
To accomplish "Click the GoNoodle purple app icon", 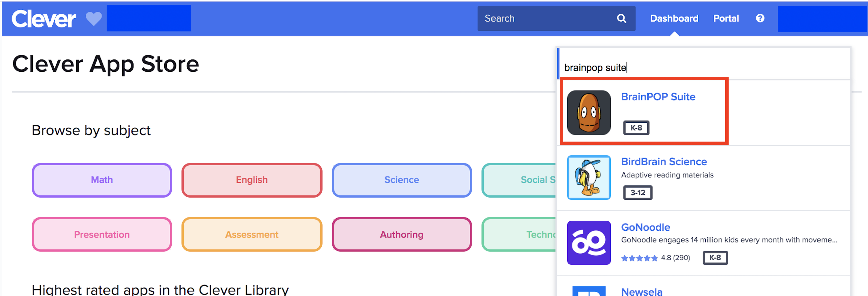I will tap(589, 243).
